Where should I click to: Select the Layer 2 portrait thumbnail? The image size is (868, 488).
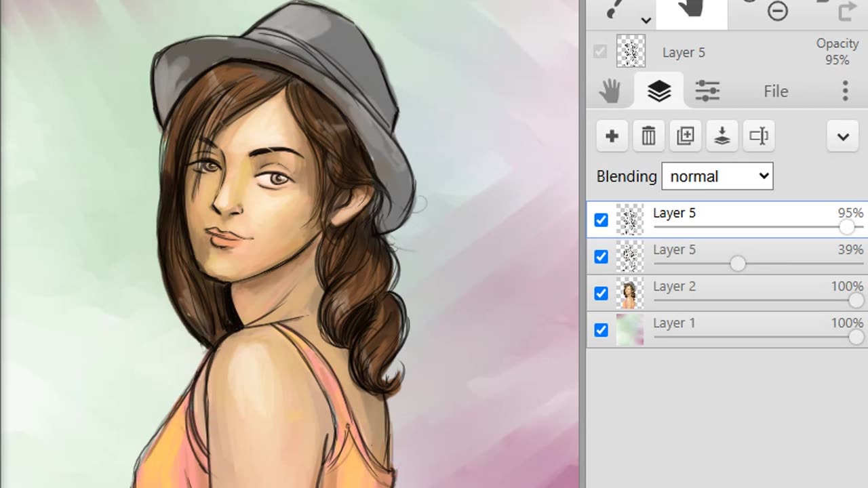630,293
